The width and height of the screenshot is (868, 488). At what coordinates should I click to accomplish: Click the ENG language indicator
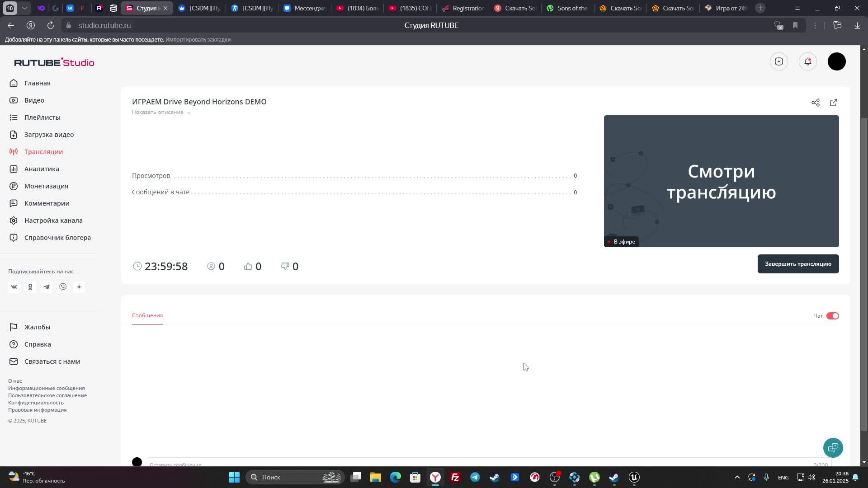[x=783, y=478]
